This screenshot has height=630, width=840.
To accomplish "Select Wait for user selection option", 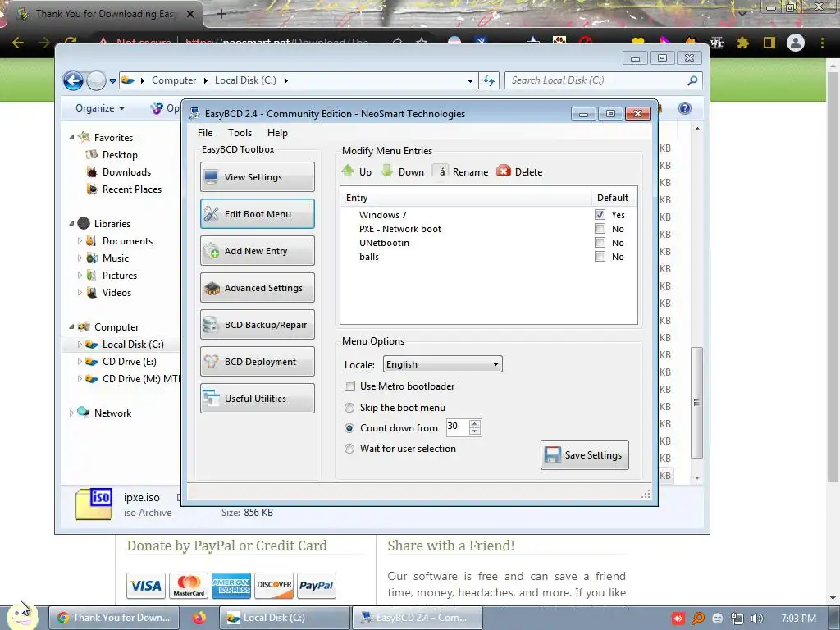I will point(349,449).
